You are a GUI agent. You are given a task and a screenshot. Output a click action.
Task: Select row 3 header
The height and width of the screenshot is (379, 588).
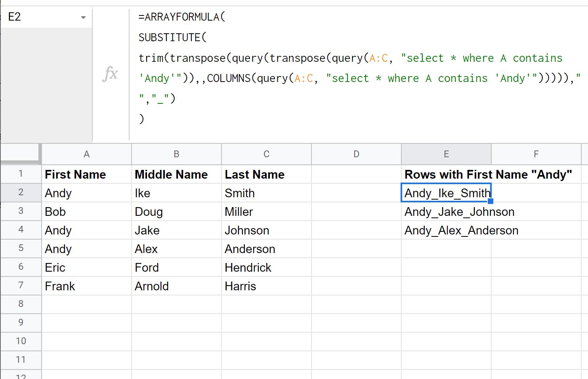tap(21, 211)
